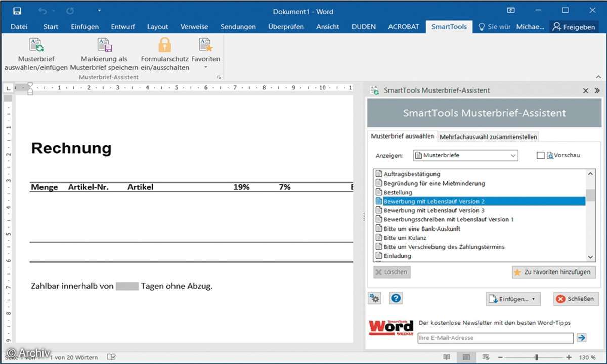Click the Ihre E-Mail-Adresse field
Image resolution: width=607 pixels, height=364 pixels.
pos(495,338)
